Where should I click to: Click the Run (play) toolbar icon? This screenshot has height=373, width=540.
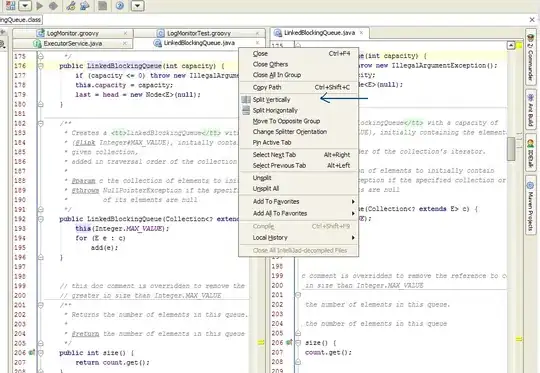click(x=40, y=6)
